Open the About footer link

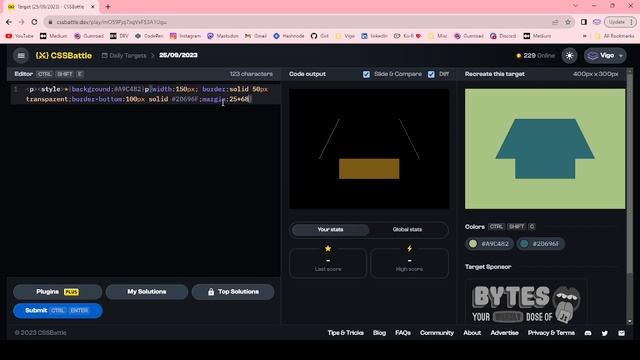(472, 333)
